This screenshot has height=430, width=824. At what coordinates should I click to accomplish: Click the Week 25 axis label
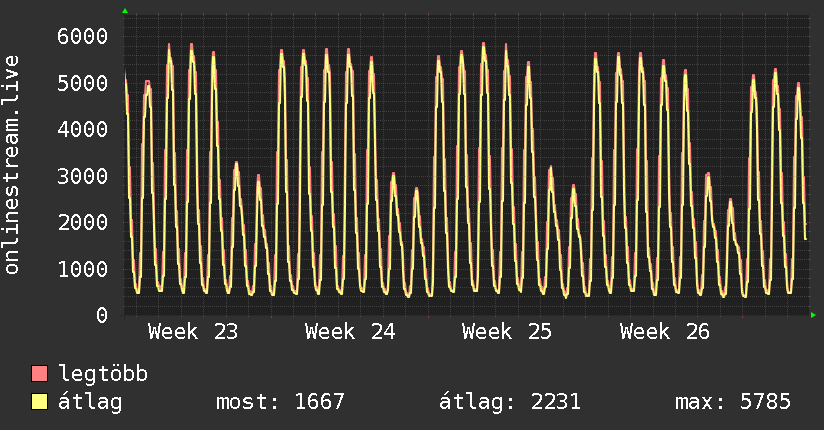point(507,332)
